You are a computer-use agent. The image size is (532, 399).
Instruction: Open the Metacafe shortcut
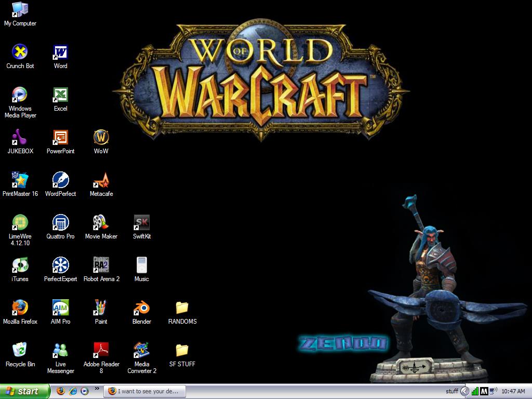pos(101,180)
